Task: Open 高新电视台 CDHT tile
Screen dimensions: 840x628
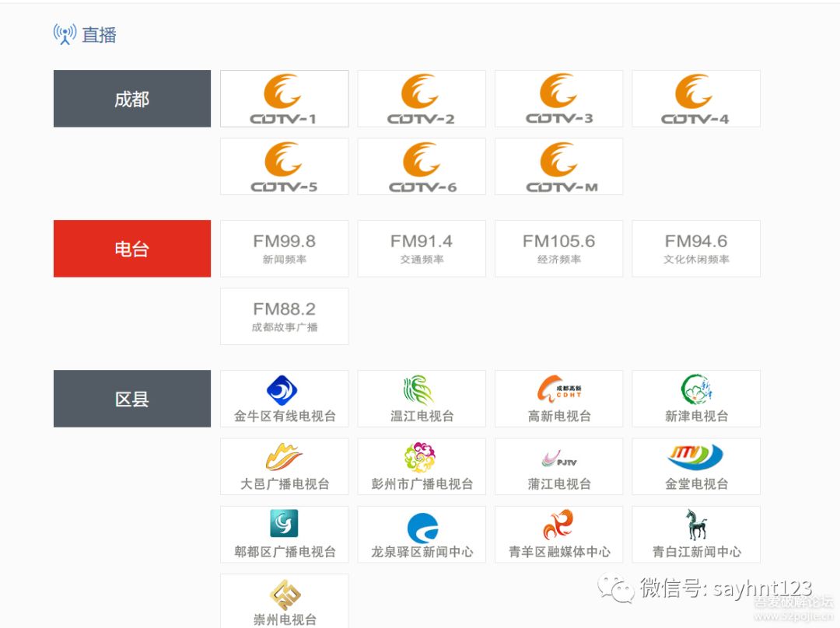Action: (x=558, y=398)
